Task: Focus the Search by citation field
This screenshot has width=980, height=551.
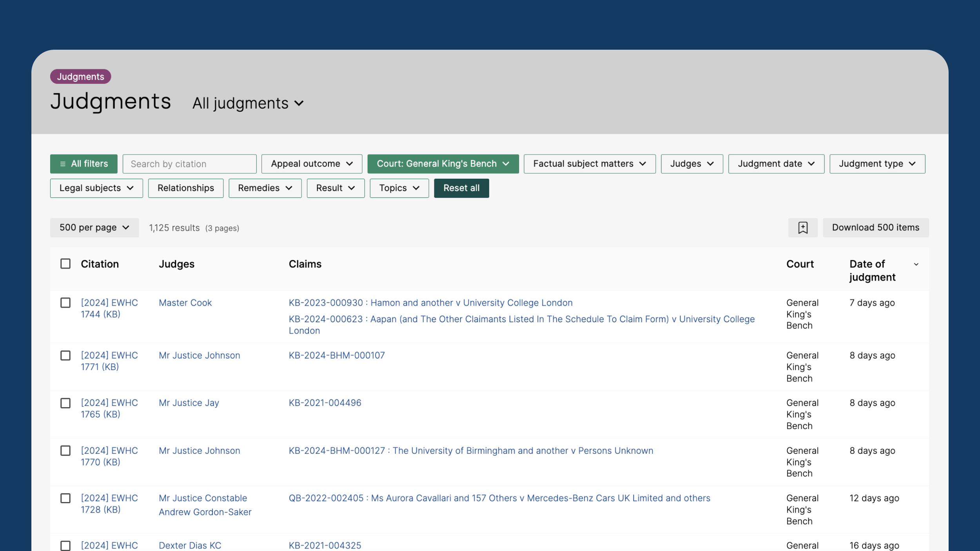Action: click(x=189, y=164)
